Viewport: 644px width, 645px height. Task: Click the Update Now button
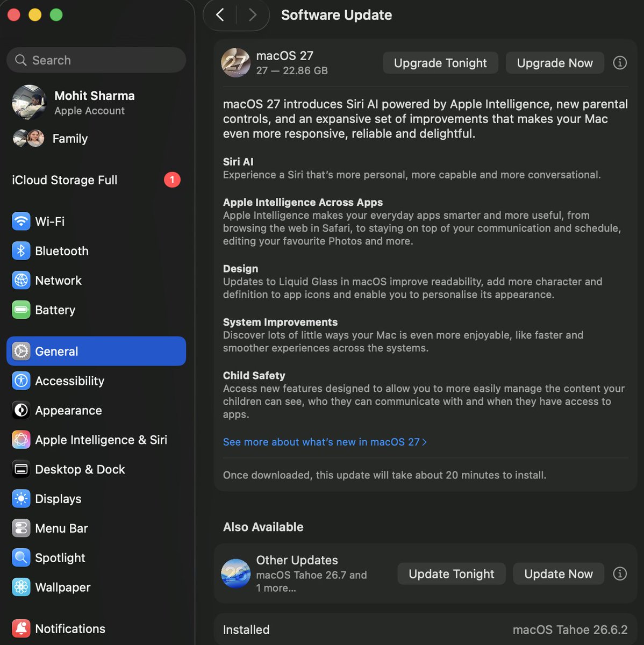tap(559, 574)
